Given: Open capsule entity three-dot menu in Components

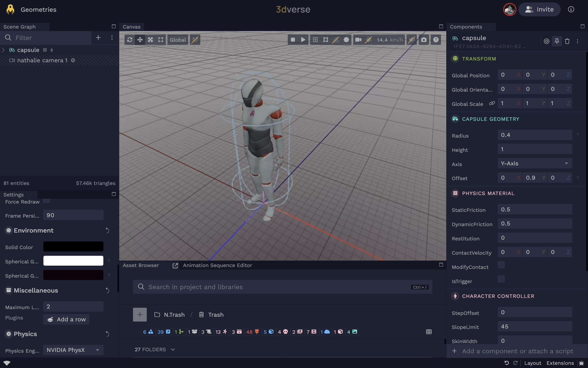Looking at the screenshot, I should point(578,41).
